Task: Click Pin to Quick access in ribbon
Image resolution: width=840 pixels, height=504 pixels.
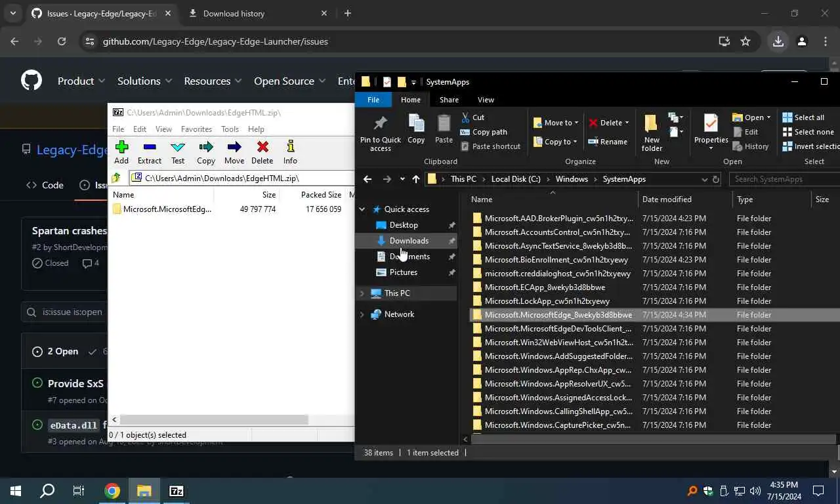Action: (x=381, y=133)
